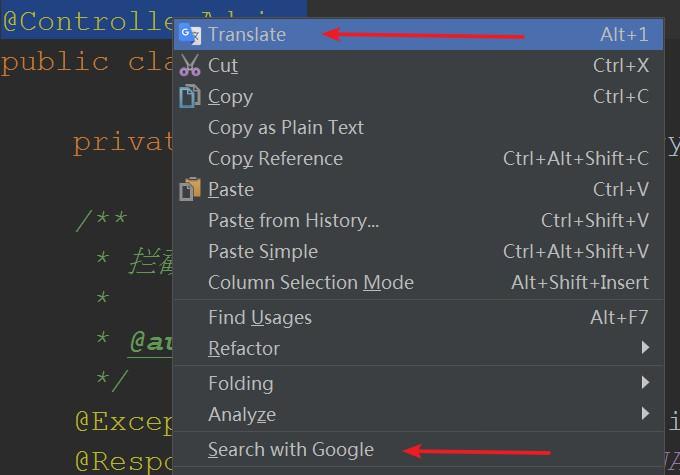The height and width of the screenshot is (475, 680).
Task: Expand the Analyze submenu arrow
Action: tap(646, 414)
